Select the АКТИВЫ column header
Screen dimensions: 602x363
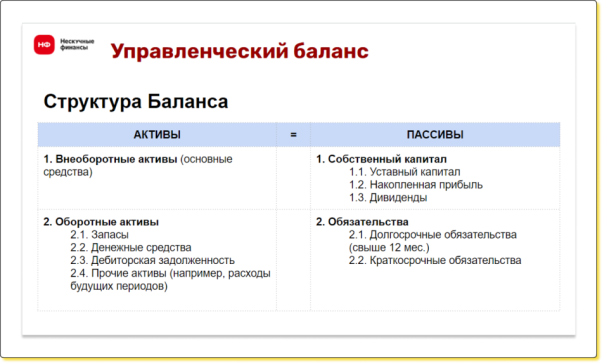tap(157, 135)
